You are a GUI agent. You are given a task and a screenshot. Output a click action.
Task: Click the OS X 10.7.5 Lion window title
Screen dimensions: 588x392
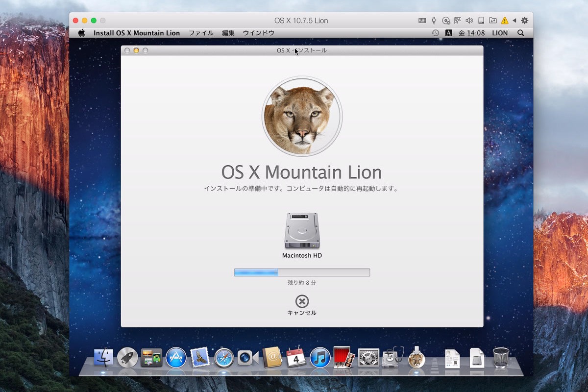pos(301,21)
